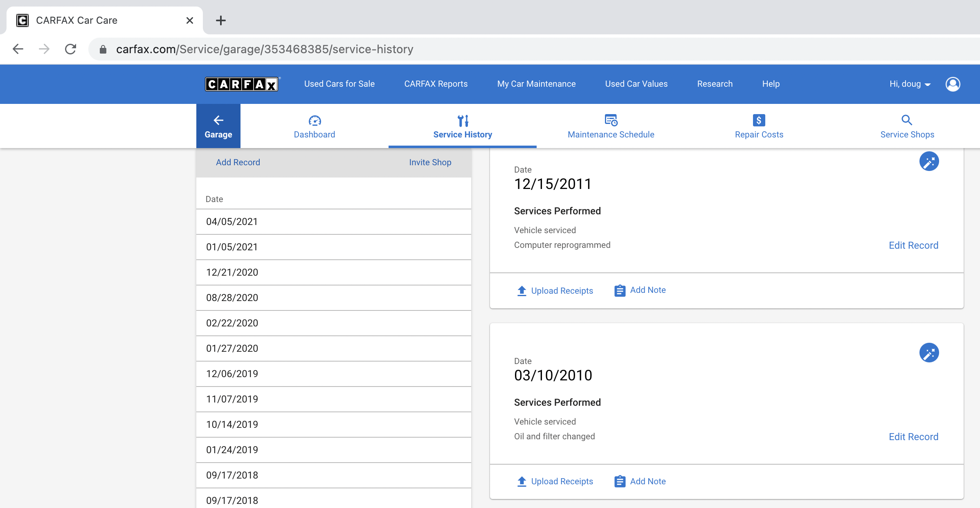Select the 08/28/2020 service date row
Viewport: 980px width, 508px height.
(334, 298)
